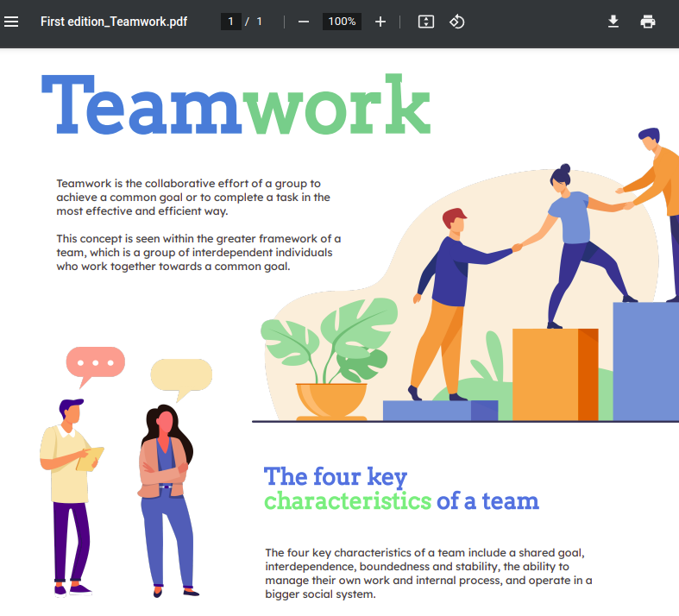
Task: Download the Teamwork PDF file
Action: pyautogui.click(x=613, y=22)
